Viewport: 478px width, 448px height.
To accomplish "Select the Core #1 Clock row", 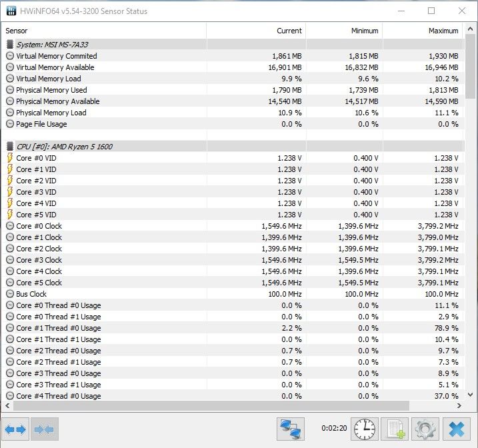I will tap(233, 237).
